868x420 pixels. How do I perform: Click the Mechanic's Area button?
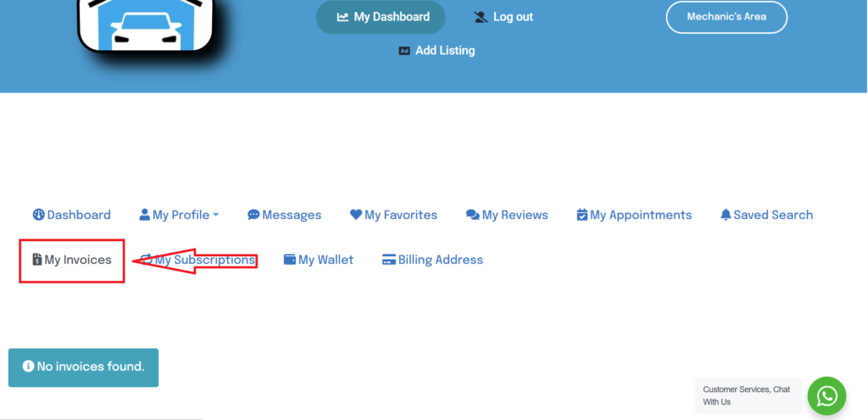tap(726, 17)
